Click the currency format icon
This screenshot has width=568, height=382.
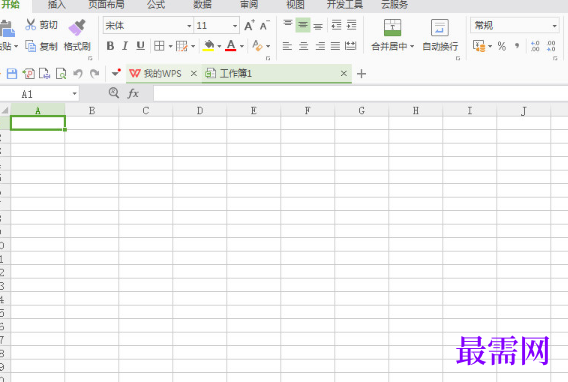point(479,46)
